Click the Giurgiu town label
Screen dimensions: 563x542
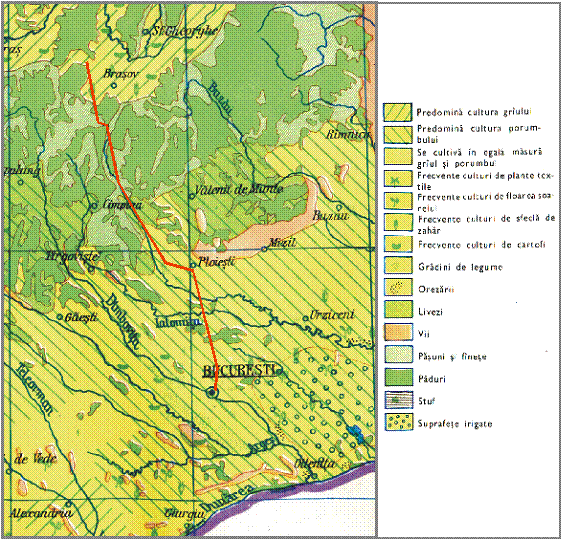(185, 513)
